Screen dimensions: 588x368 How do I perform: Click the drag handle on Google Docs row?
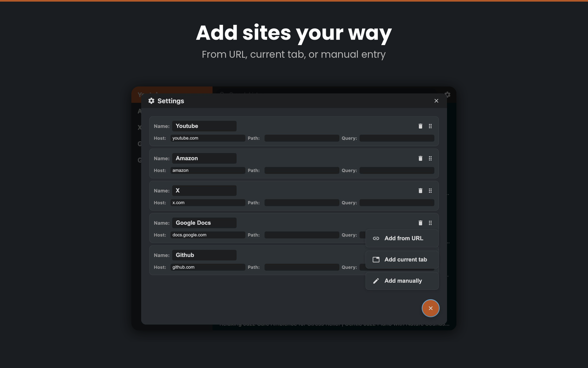(x=430, y=223)
